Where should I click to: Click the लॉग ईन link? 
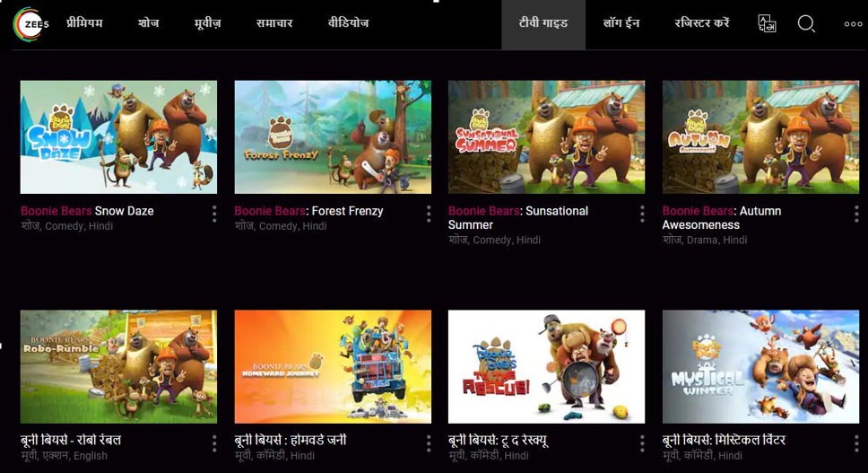coord(621,23)
